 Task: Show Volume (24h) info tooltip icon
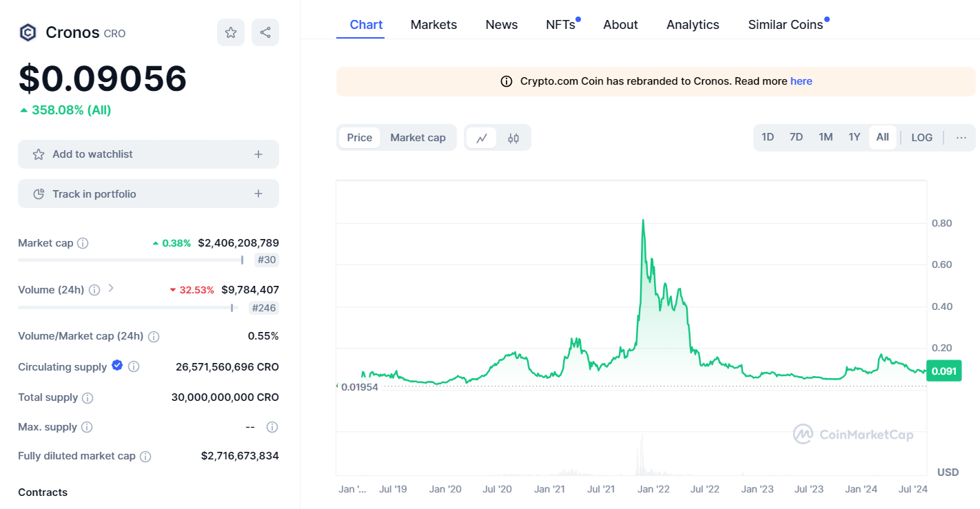[x=94, y=290]
